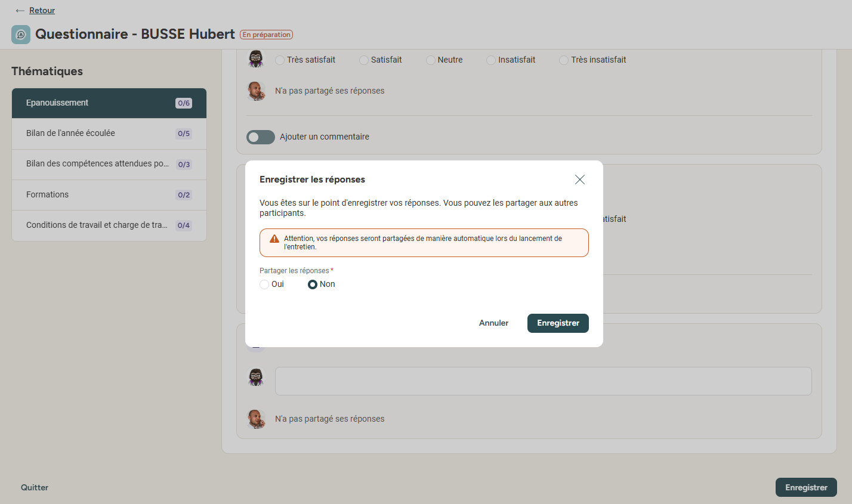Click the back arrow next to Retour
This screenshot has height=504, width=852.
[20, 11]
